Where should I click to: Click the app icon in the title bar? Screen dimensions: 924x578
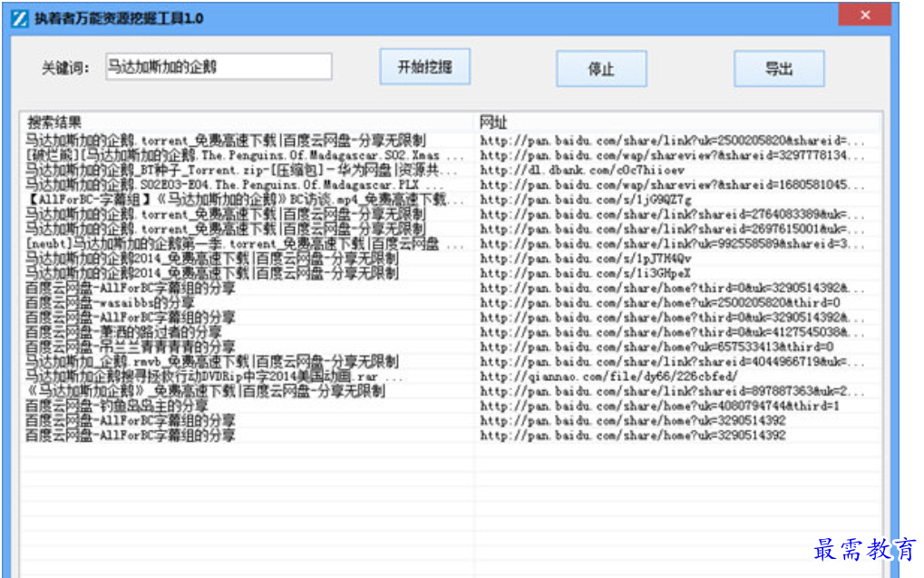[19, 17]
